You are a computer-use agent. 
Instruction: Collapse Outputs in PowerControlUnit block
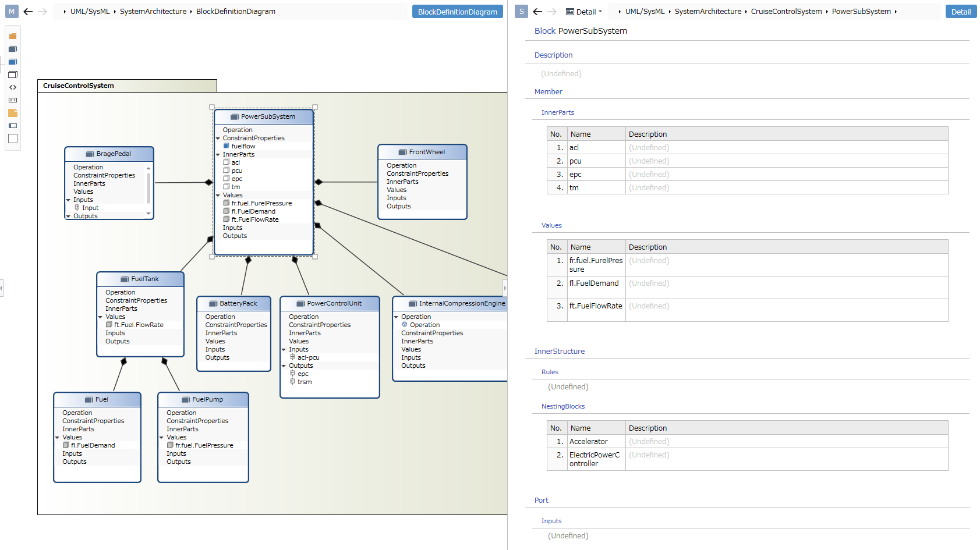coord(284,366)
